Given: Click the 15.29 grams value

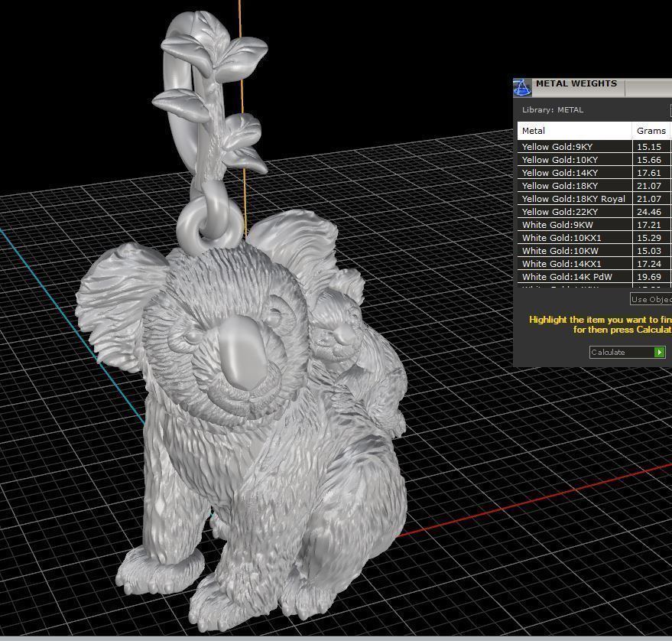Looking at the screenshot, I should 649,238.
